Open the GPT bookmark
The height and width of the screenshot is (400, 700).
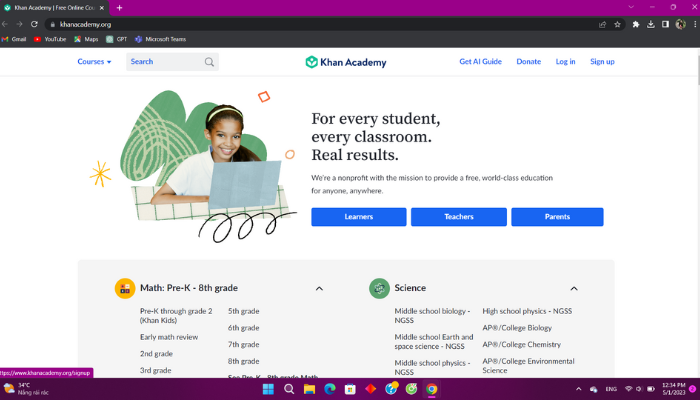pos(117,39)
